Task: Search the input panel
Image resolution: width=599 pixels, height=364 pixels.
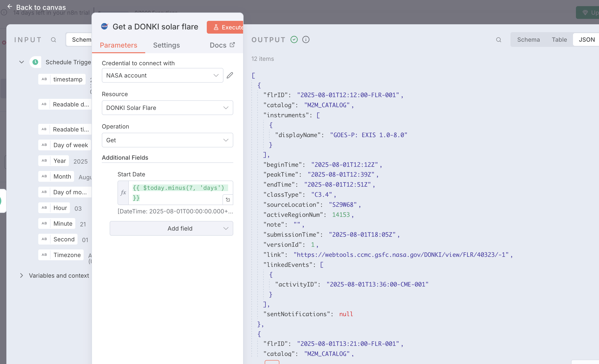Action: [53, 40]
